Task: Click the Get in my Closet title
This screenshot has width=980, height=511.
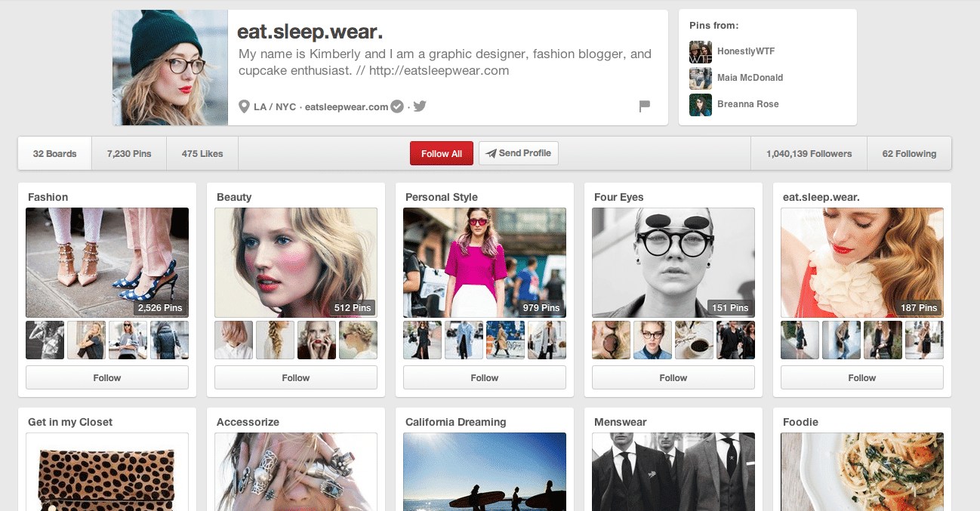Action: tap(70, 422)
